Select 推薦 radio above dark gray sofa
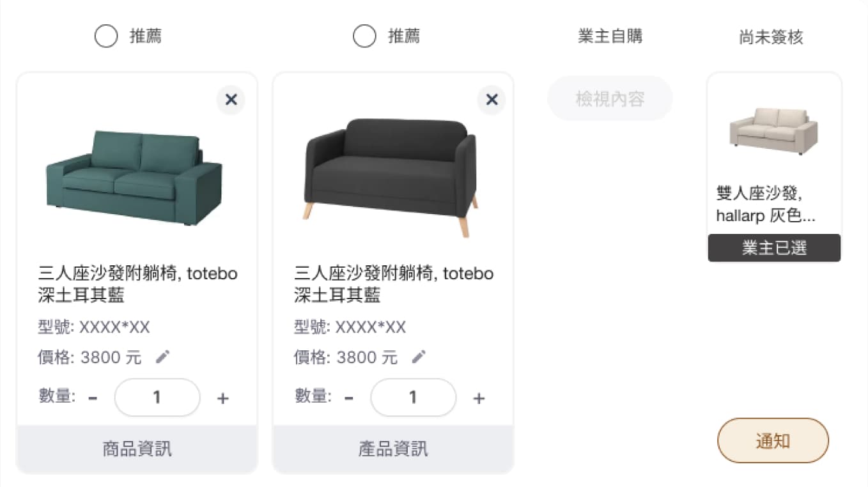 (x=364, y=36)
